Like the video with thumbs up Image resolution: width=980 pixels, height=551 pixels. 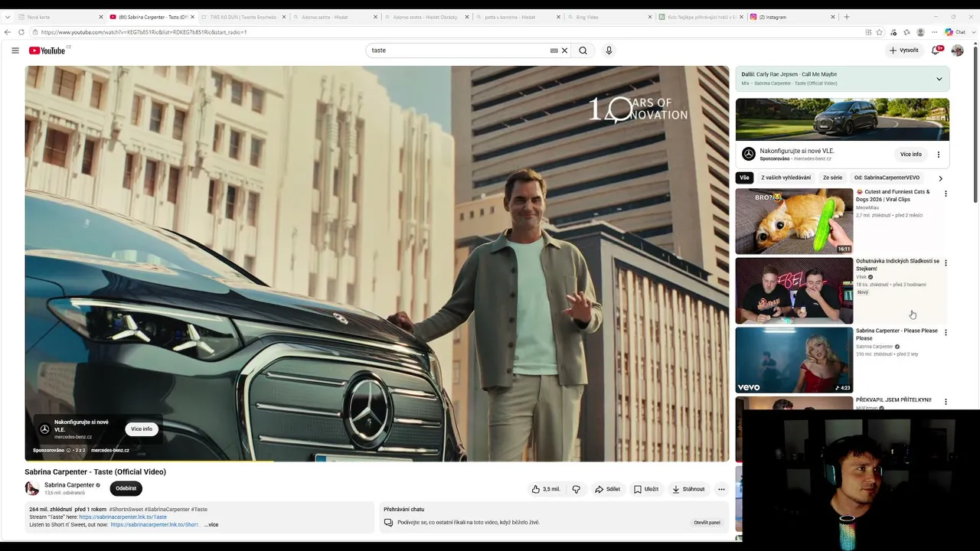[547, 489]
